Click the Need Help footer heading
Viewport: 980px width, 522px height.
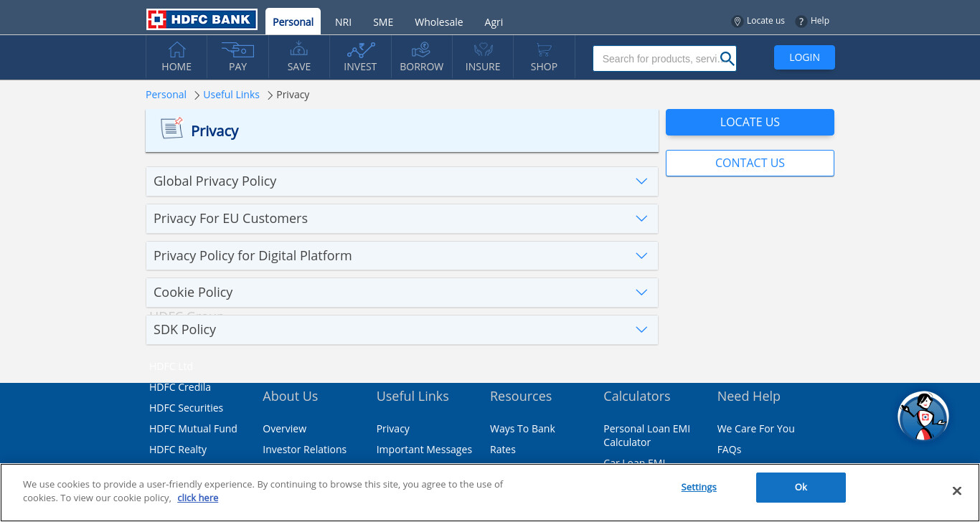point(748,397)
